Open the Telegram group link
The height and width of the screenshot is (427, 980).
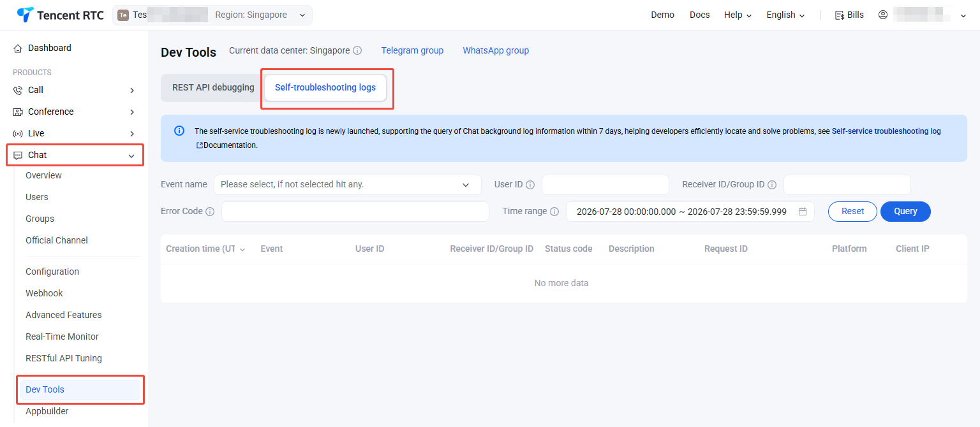point(412,50)
